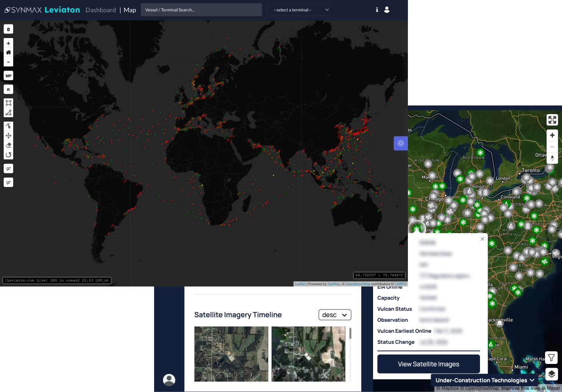This screenshot has width=562, height=392.
Task: Open the Leaflet attribution link
Action: pyautogui.click(x=300, y=284)
